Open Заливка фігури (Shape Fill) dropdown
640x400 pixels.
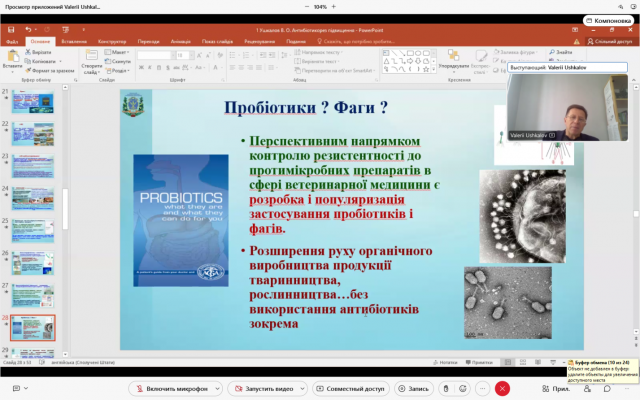tap(515, 52)
